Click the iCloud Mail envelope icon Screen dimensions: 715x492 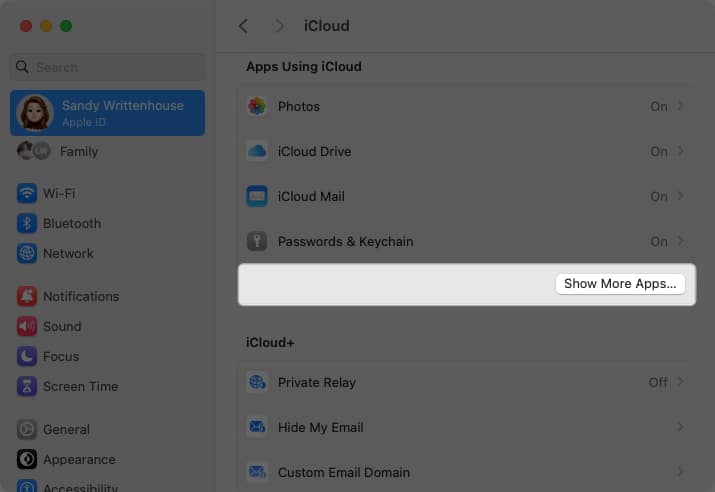point(257,196)
